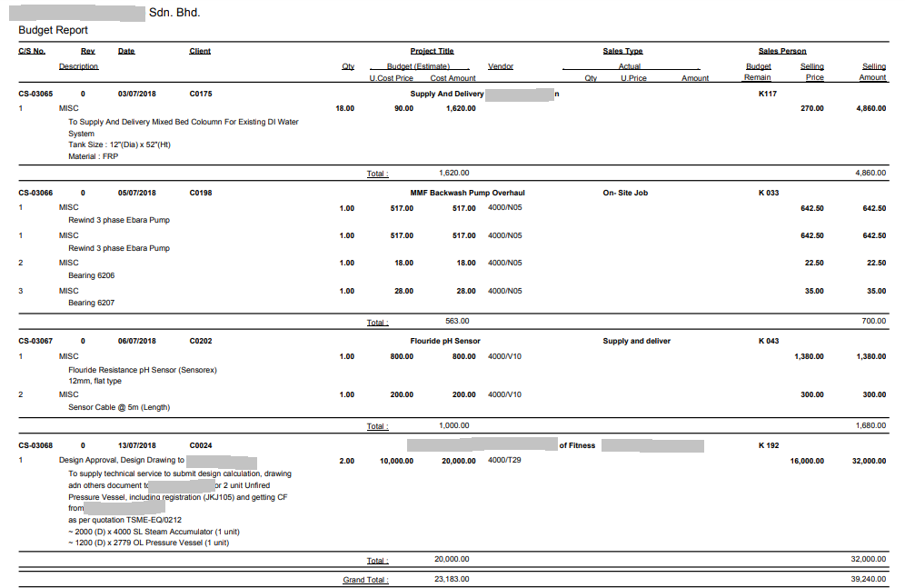Click 'Flouride Resistance pH Sensor (Sensorex)' line
Image resolution: width=905 pixels, height=588 pixels.
[143, 370]
